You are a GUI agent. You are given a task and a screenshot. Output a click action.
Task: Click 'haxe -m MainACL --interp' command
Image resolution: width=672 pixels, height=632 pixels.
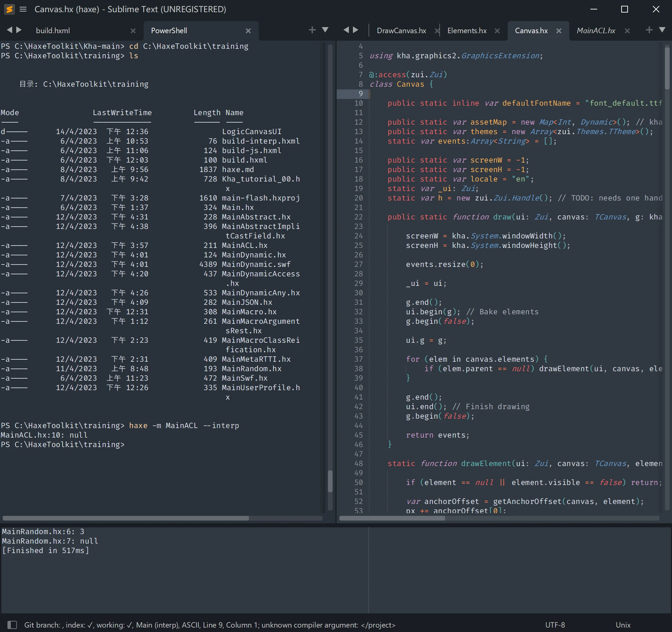(184, 425)
